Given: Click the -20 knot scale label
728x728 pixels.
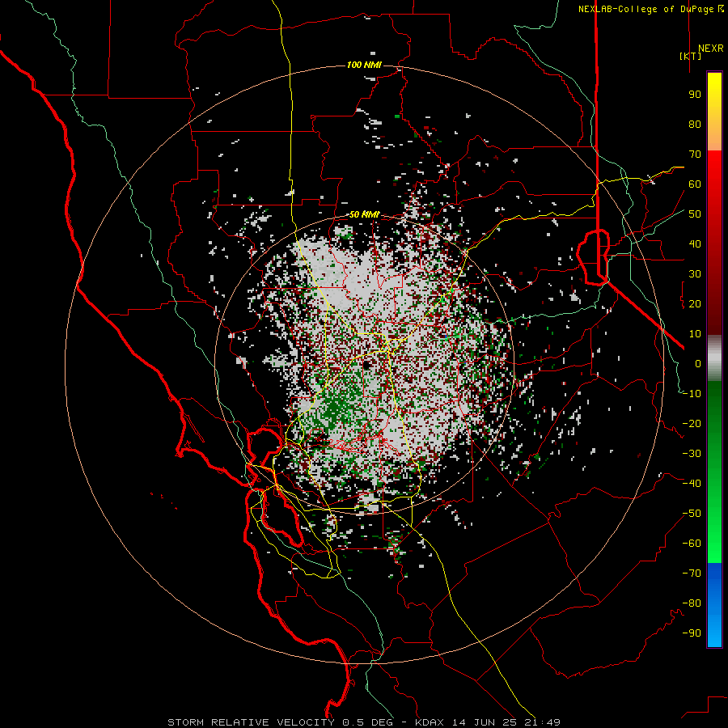Looking at the screenshot, I should (692, 423).
